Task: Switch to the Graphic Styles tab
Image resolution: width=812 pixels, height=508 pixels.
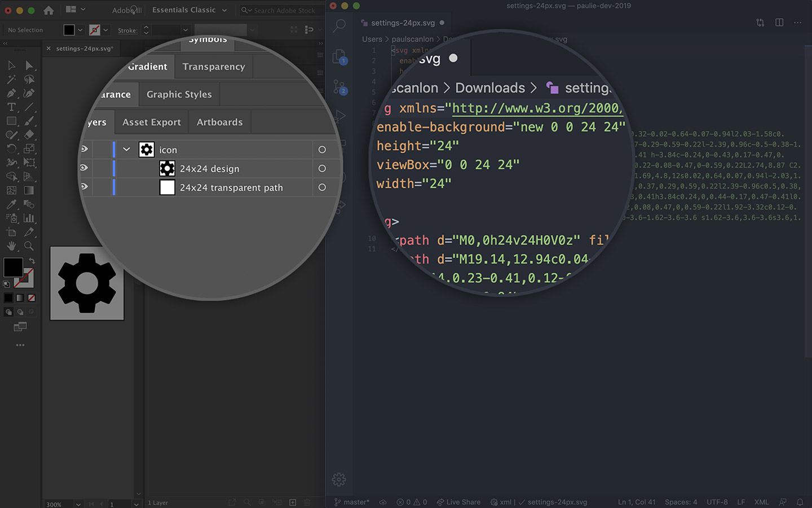Action: pos(179,94)
